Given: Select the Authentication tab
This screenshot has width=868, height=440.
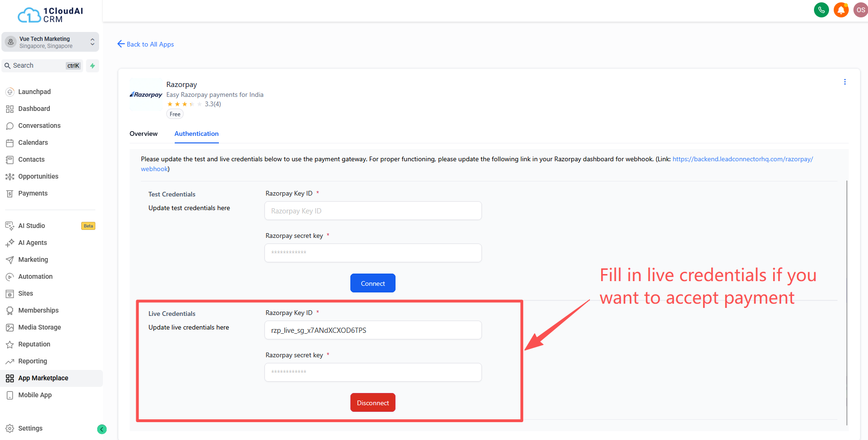Looking at the screenshot, I should [196, 134].
